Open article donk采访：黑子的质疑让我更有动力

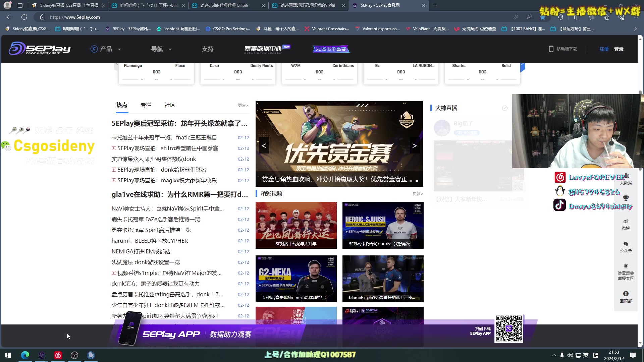click(x=155, y=284)
